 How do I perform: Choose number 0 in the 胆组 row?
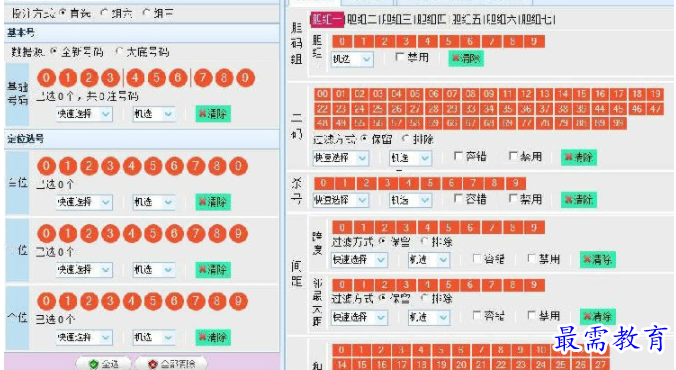[x=342, y=41]
